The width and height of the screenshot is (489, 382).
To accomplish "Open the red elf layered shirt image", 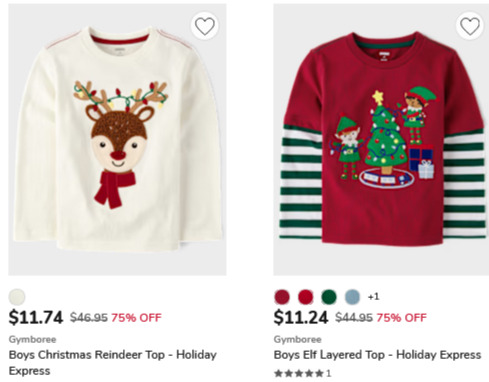I will pos(381,140).
